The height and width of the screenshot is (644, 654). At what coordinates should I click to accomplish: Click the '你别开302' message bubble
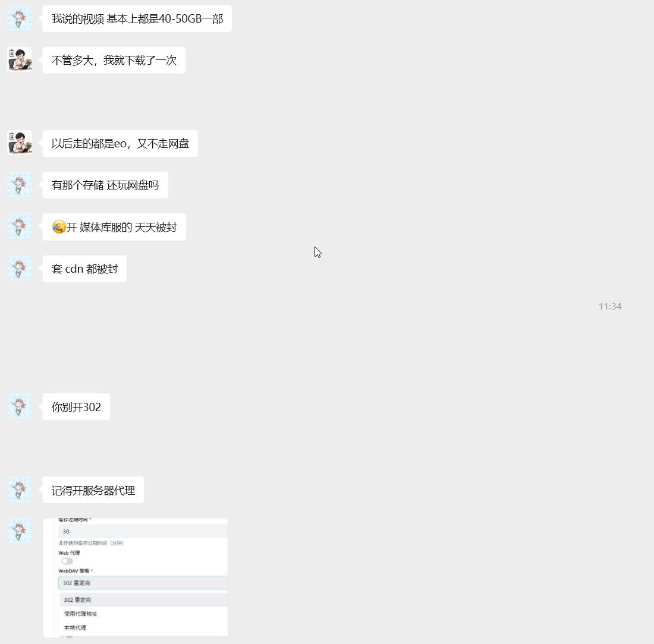coord(76,407)
